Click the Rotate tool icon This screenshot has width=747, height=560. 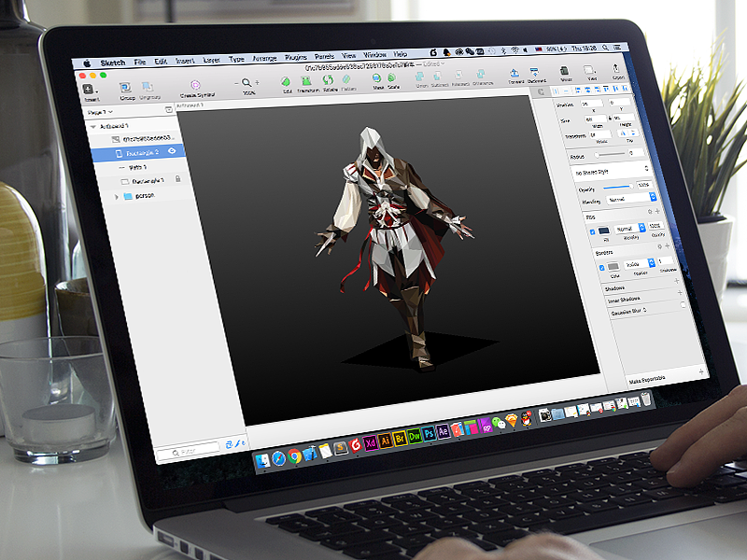[328, 79]
